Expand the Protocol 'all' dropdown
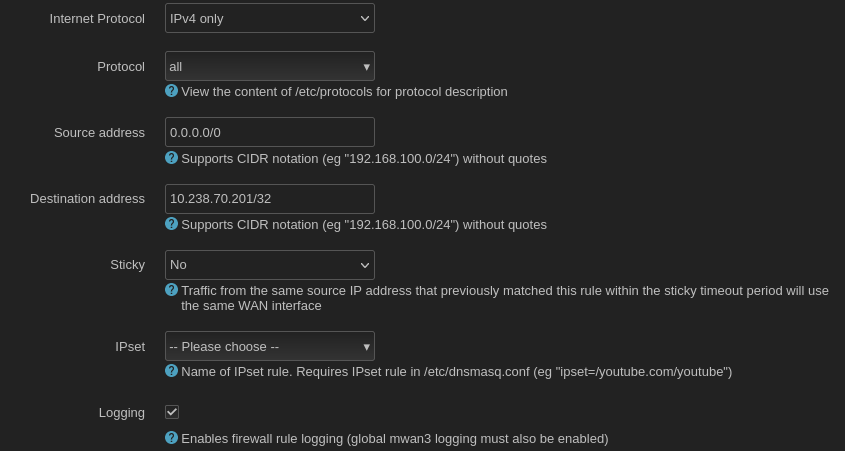The height and width of the screenshot is (451, 845). [x=269, y=66]
